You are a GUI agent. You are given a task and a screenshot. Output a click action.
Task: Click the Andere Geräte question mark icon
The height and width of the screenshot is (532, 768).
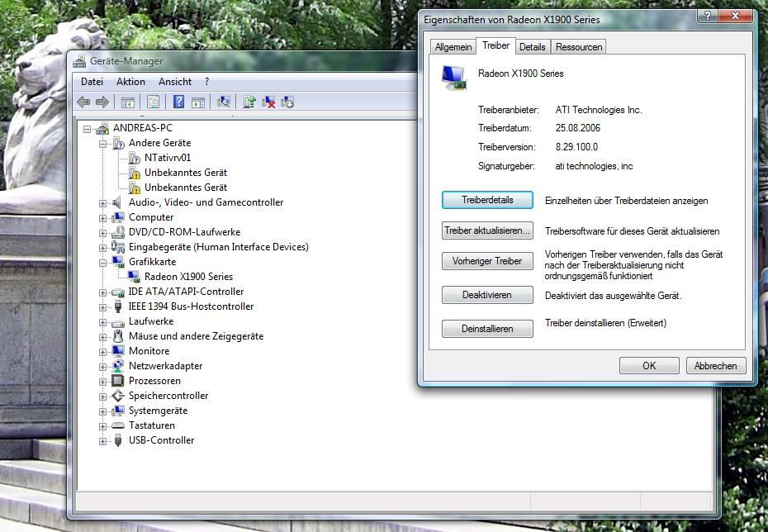coord(118,143)
